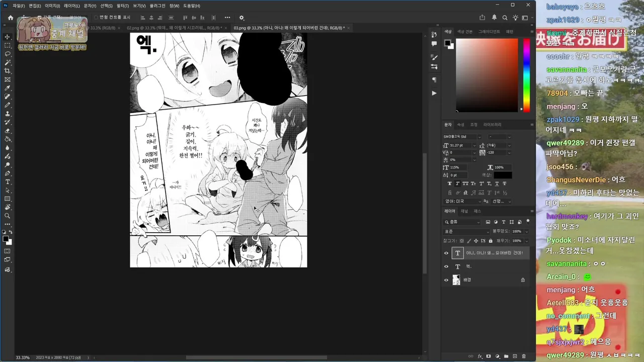The width and height of the screenshot is (644, 362).
Task: Toggle faux bold text style
Action: [450, 184]
